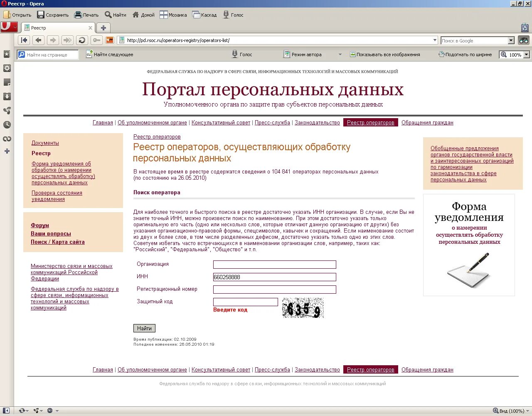
Task: Open the top Обращения граждан link
Action: [427, 122]
